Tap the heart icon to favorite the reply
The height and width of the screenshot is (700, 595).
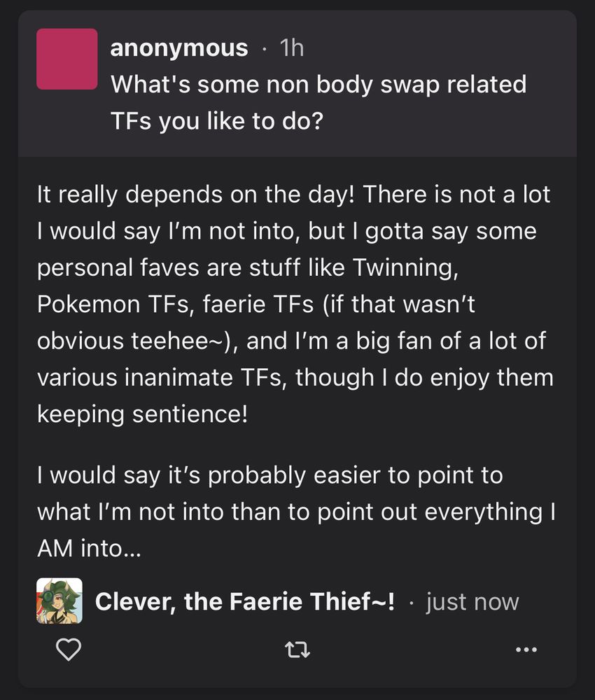point(69,650)
